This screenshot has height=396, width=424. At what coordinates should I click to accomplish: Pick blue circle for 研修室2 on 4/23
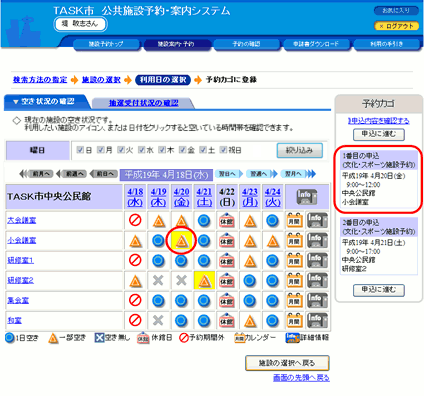(250, 280)
